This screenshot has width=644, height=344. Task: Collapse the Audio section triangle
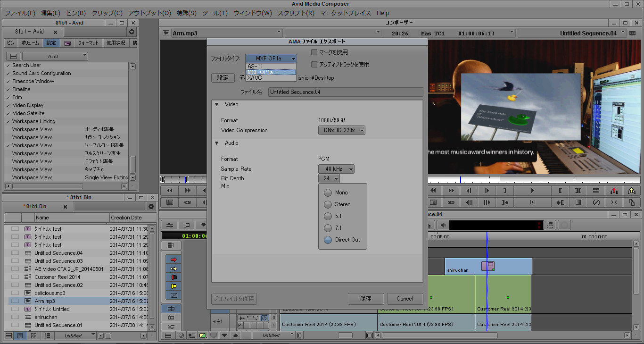pyautogui.click(x=217, y=143)
